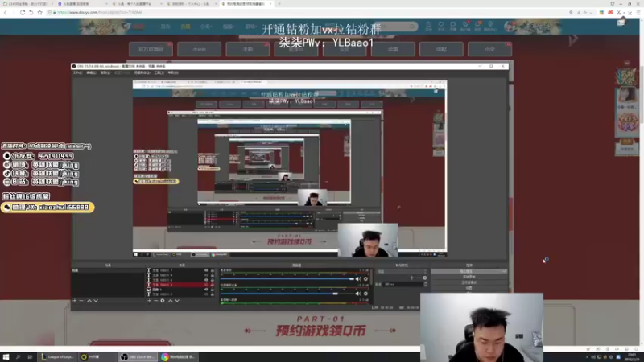Click the Douyu search magnifier icon
Screen dimensions: 644x362
412,27
